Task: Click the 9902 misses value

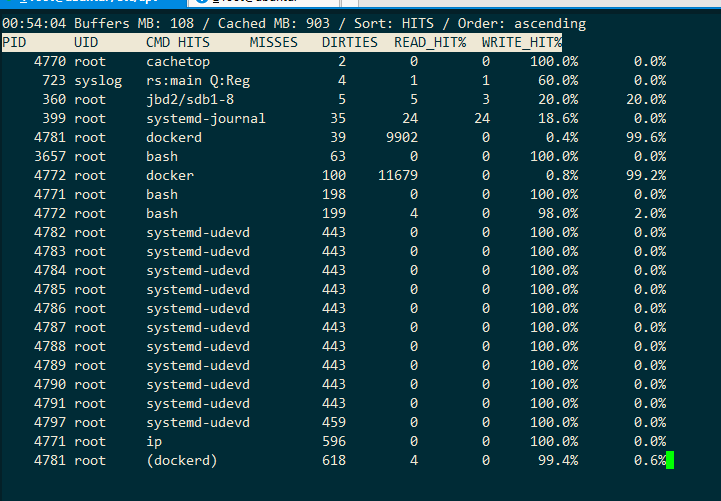Action: (x=402, y=137)
